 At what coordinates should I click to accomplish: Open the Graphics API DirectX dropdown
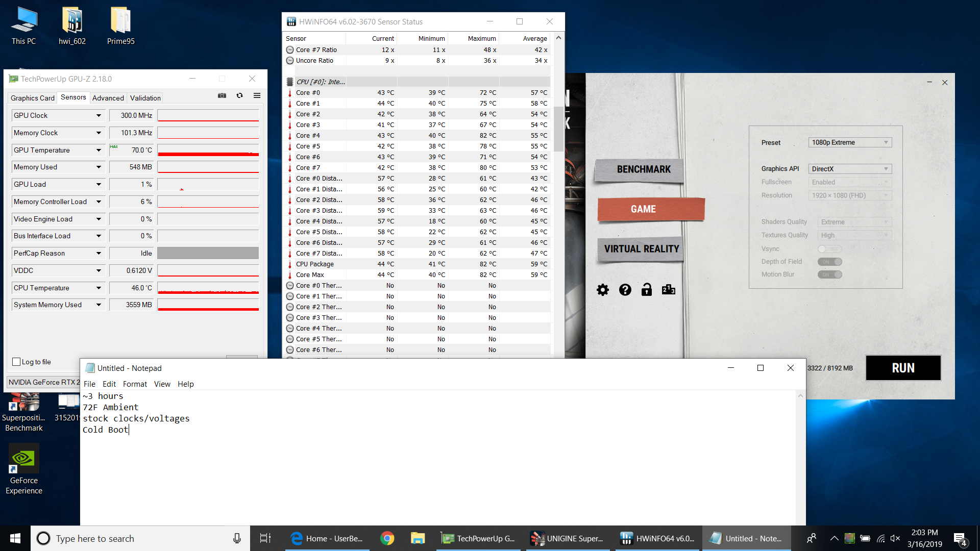[x=850, y=169]
